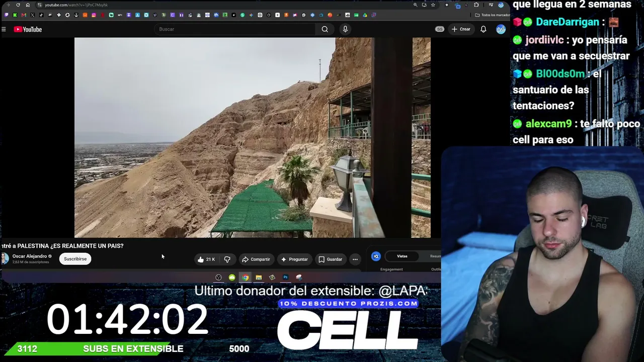Click the Crear button
The height and width of the screenshot is (362, 644).
(x=461, y=29)
